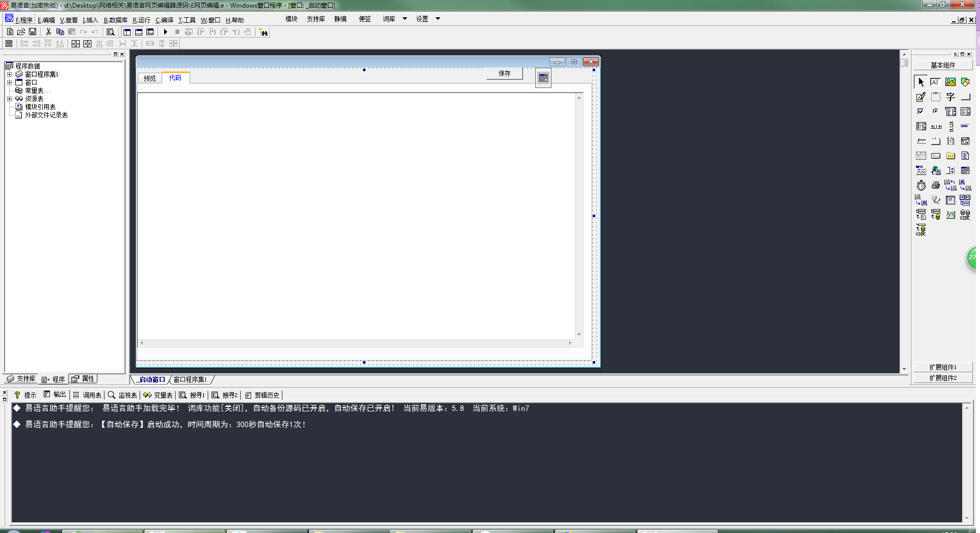Expand the 资源表 tree node

9,99
